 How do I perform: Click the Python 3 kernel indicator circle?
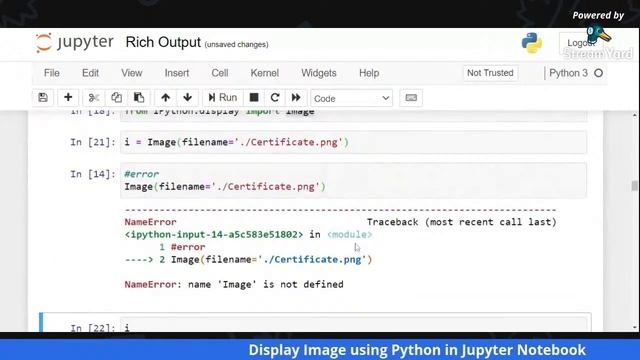598,73
